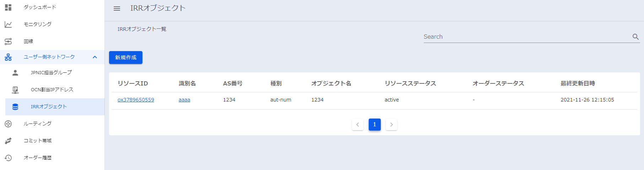Click the dashboard grid icon

click(8, 7)
